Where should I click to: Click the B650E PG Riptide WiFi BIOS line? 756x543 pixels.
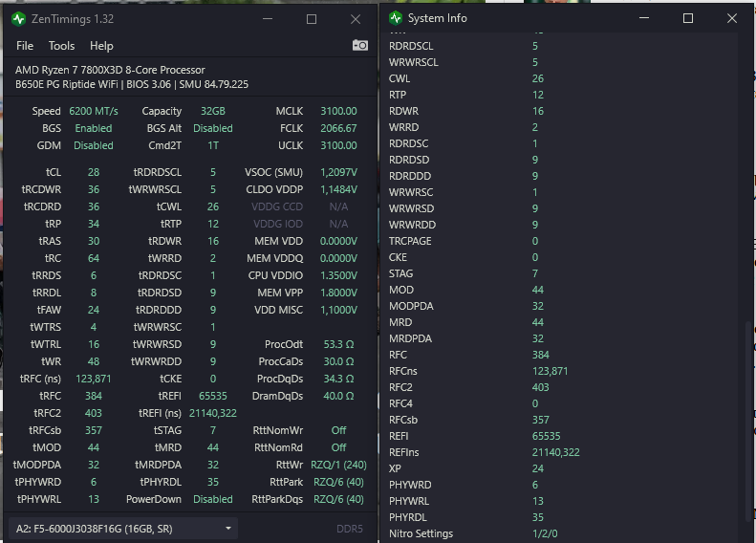pos(132,84)
